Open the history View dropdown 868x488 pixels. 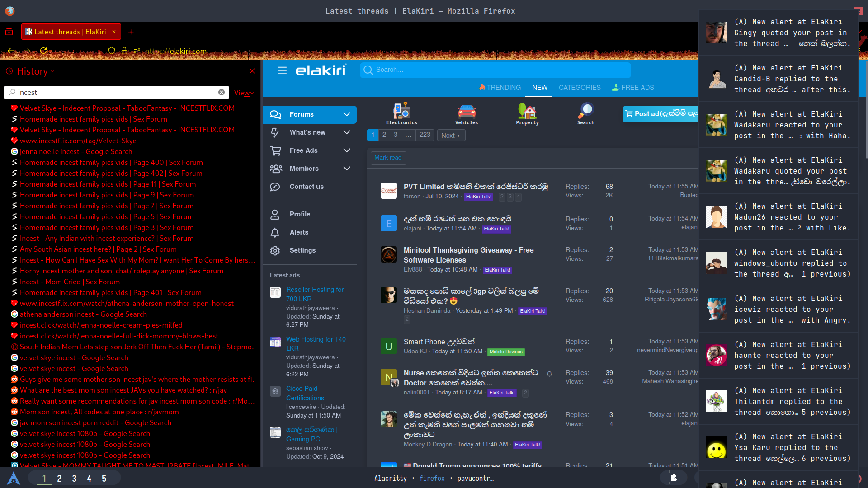(x=244, y=93)
